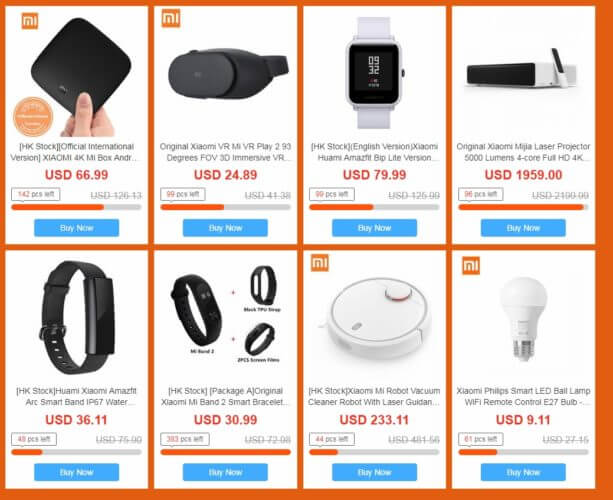Buy Now the XIAOMI 4K Mi Box
This screenshot has height=500, width=613.
tap(77, 228)
